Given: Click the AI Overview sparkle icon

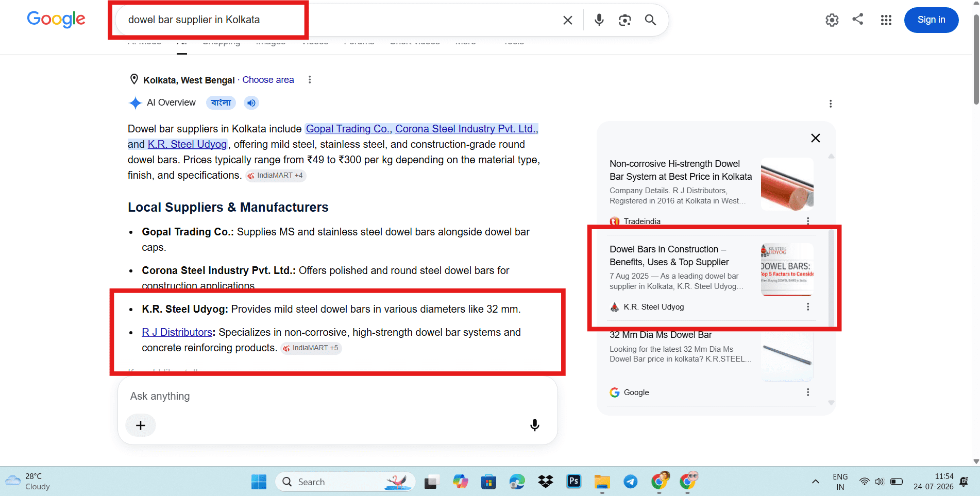Looking at the screenshot, I should pyautogui.click(x=135, y=103).
